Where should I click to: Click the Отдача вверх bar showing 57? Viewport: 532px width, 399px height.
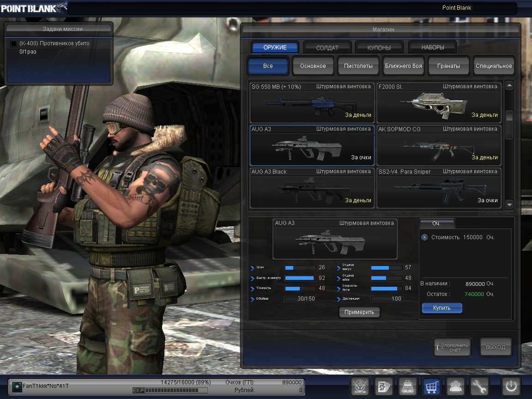click(x=387, y=268)
